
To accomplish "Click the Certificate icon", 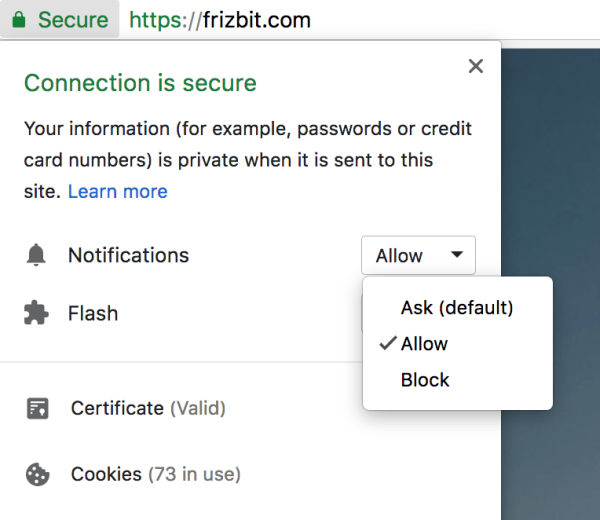I will coord(39,408).
